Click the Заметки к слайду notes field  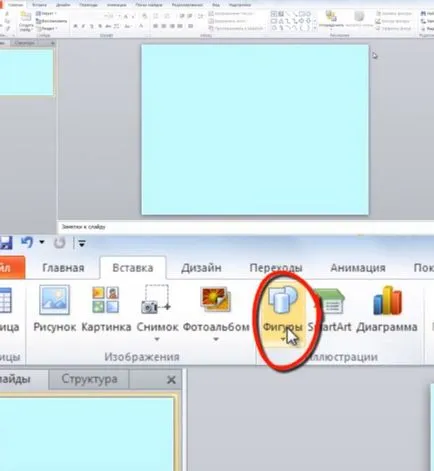coord(246,227)
